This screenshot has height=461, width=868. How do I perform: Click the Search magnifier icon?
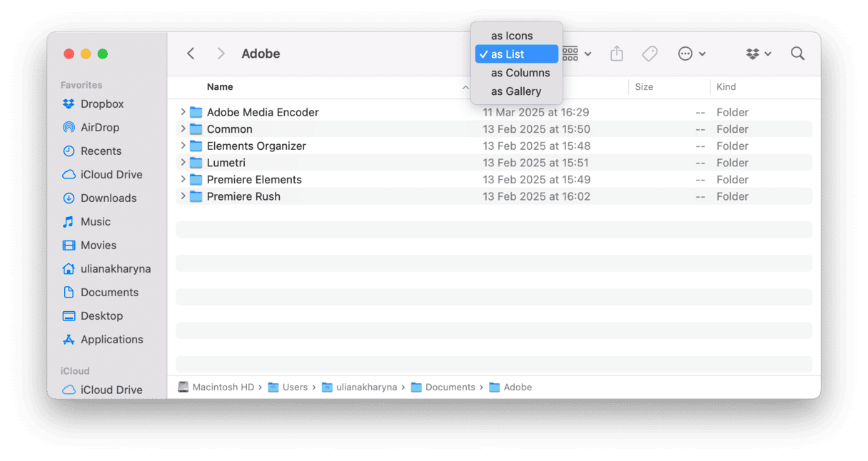point(797,54)
